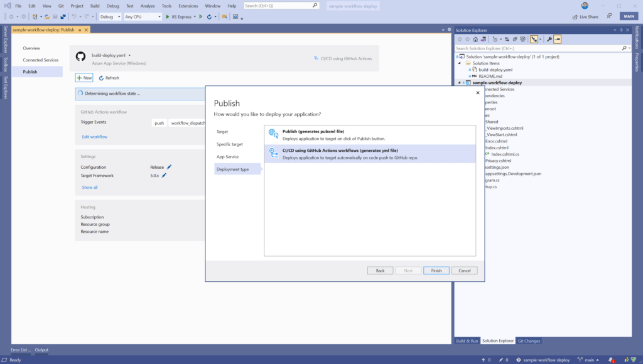Image resolution: width=643 pixels, height=364 pixels.
Task: Click the Finish button in Publish dialog
Action: pyautogui.click(x=436, y=270)
